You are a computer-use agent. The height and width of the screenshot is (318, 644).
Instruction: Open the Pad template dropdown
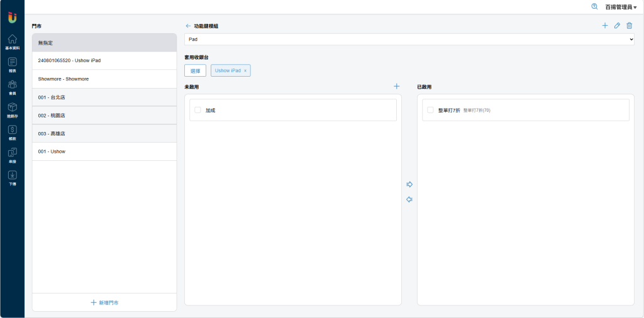coord(409,40)
